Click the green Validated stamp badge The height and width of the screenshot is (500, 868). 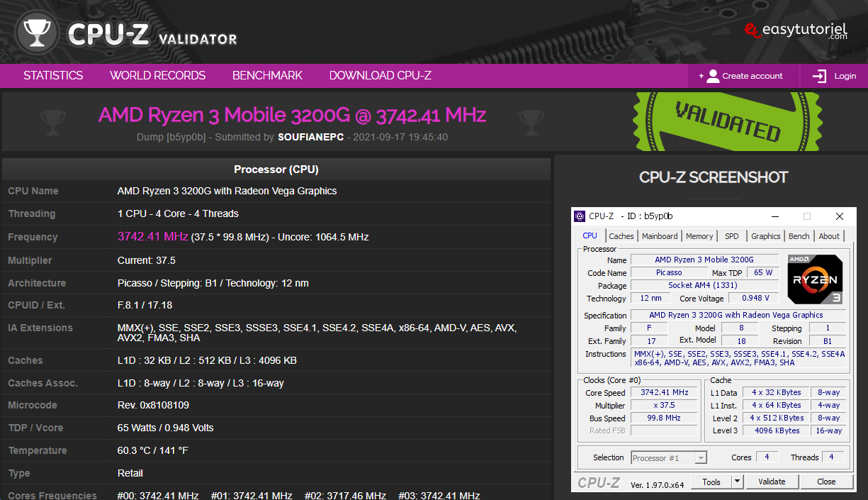click(728, 120)
